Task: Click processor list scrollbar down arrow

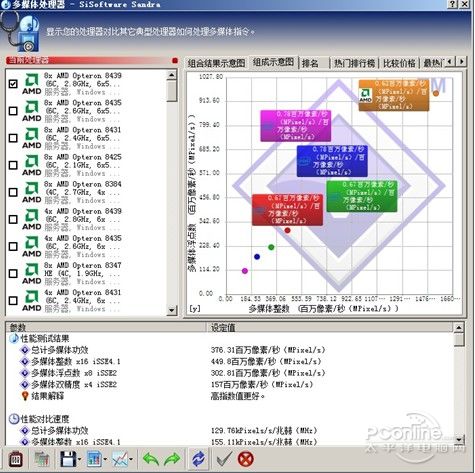Action: [x=172, y=310]
